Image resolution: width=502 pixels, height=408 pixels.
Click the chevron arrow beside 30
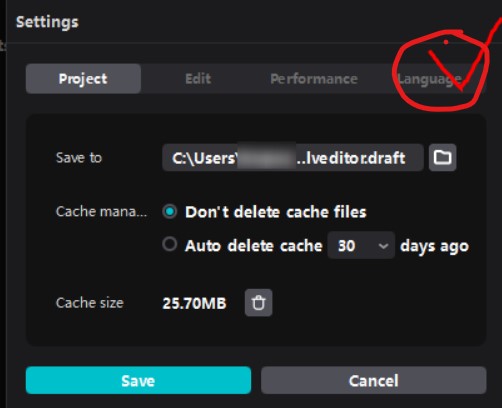[383, 246]
